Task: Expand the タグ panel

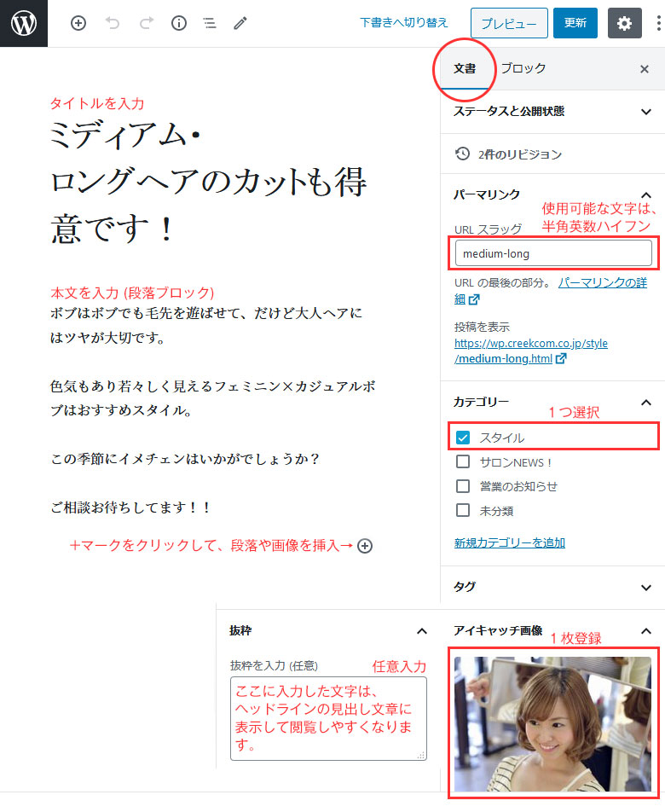Action: [552, 587]
